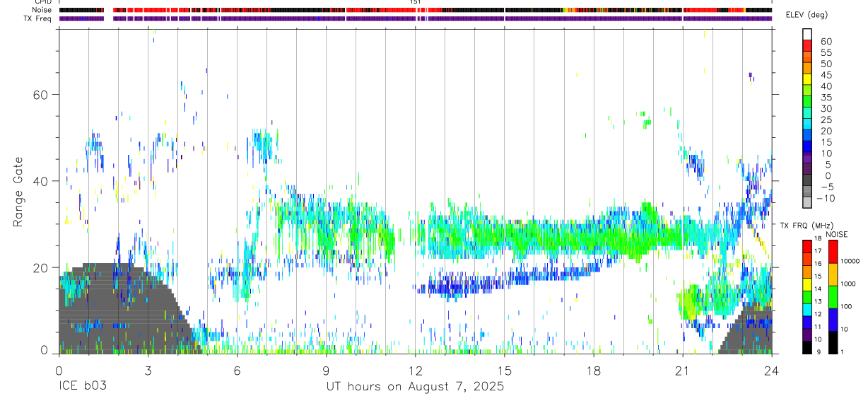Click the 'TX Freq' row label at top
Screen dimensions: 868x401
(x=37, y=18)
